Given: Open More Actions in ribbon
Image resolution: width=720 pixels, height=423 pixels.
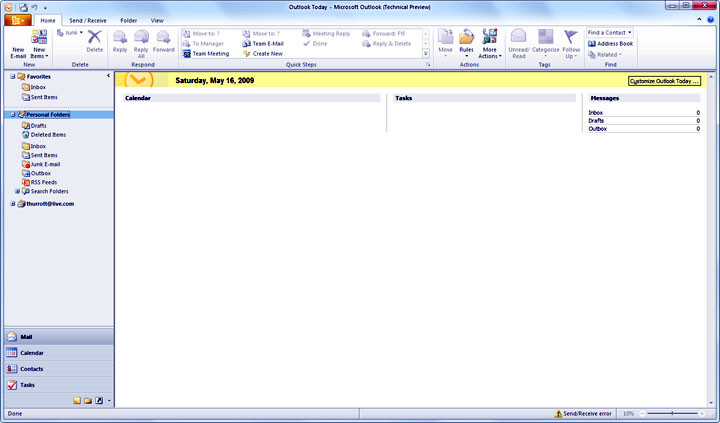Looking at the screenshot, I should [x=489, y=44].
